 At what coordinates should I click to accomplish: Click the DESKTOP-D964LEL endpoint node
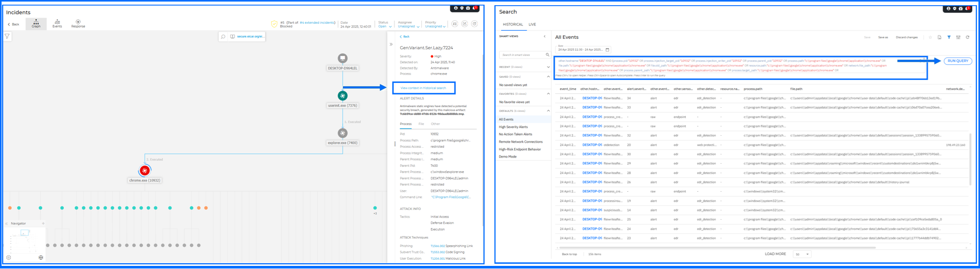(343, 59)
